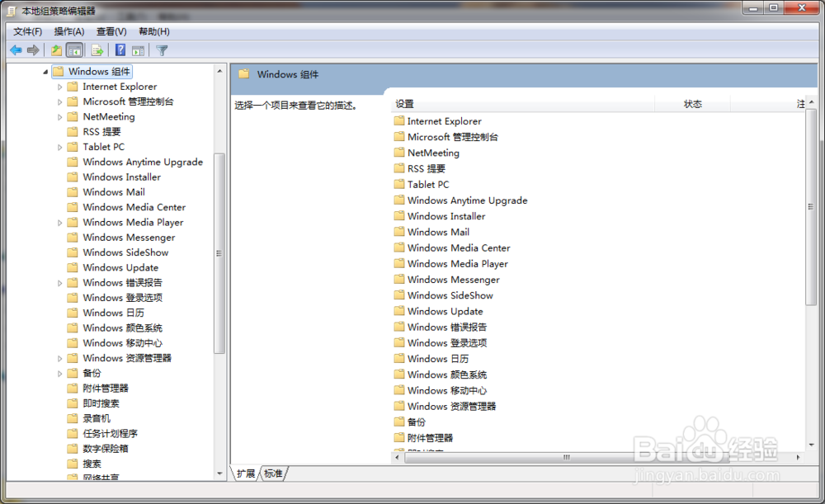Select 即时搜索 in tree

(101, 403)
